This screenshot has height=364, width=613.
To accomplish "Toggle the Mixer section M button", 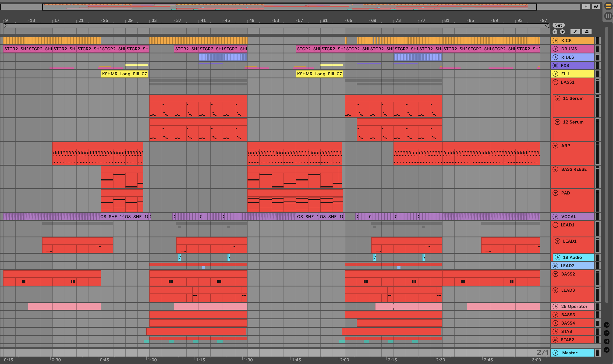I will (606, 341).
